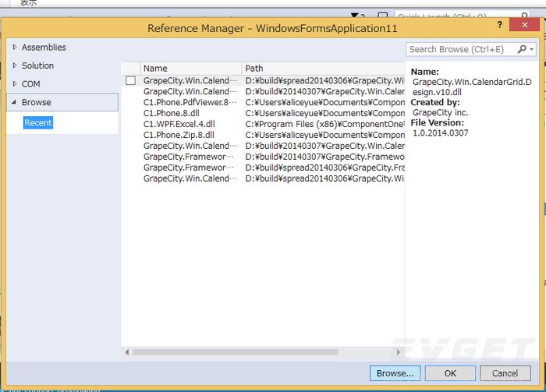The width and height of the screenshot is (546, 392).
Task: Open the help question mark button
Action: pyautogui.click(x=500, y=25)
